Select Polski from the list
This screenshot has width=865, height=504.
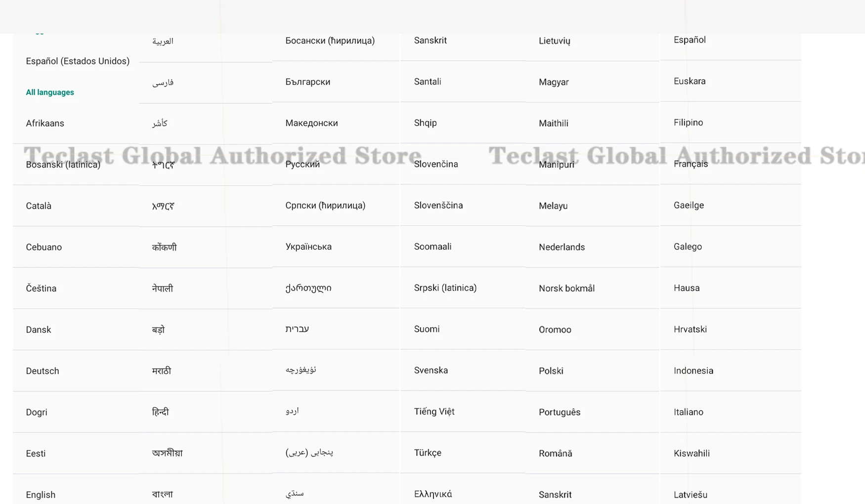tap(551, 371)
